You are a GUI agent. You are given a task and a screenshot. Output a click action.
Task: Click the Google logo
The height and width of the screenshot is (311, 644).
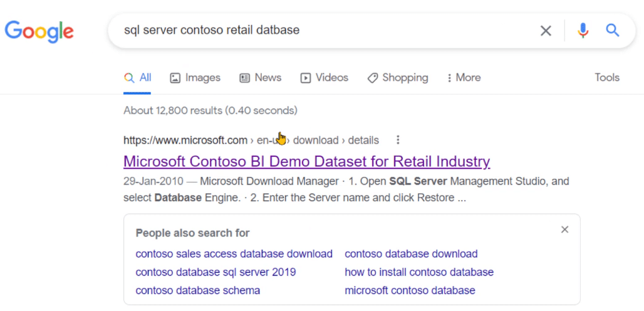39,31
